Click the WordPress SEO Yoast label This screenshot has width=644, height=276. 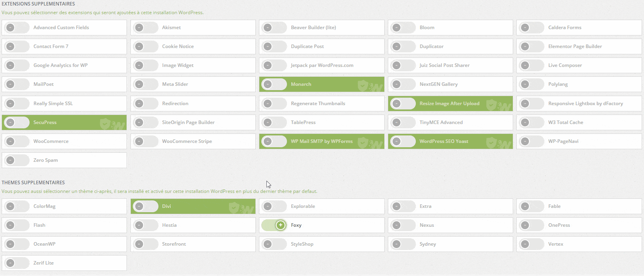click(x=444, y=141)
